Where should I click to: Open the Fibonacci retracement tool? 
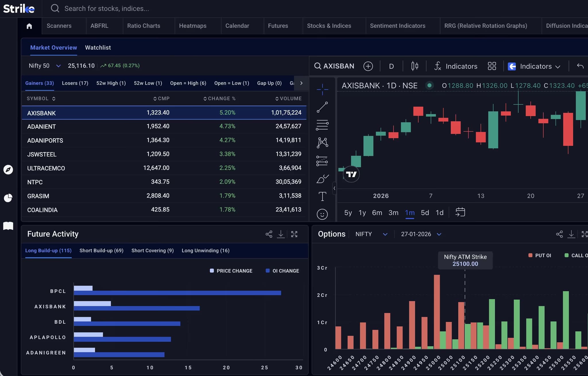322,125
